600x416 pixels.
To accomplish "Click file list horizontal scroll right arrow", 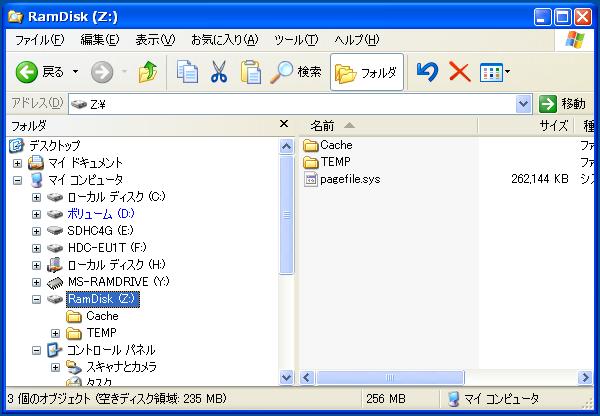I will pyautogui.click(x=585, y=378).
